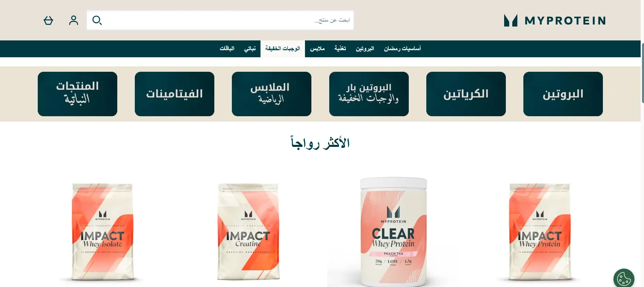Open the Clear Whey Protein product image
The image size is (644, 287).
click(393, 232)
